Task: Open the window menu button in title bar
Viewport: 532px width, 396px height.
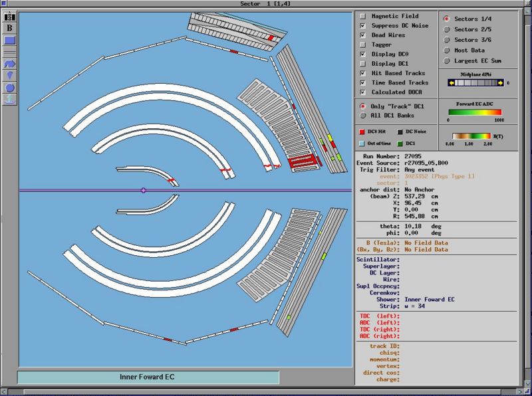Action: [3, 3]
